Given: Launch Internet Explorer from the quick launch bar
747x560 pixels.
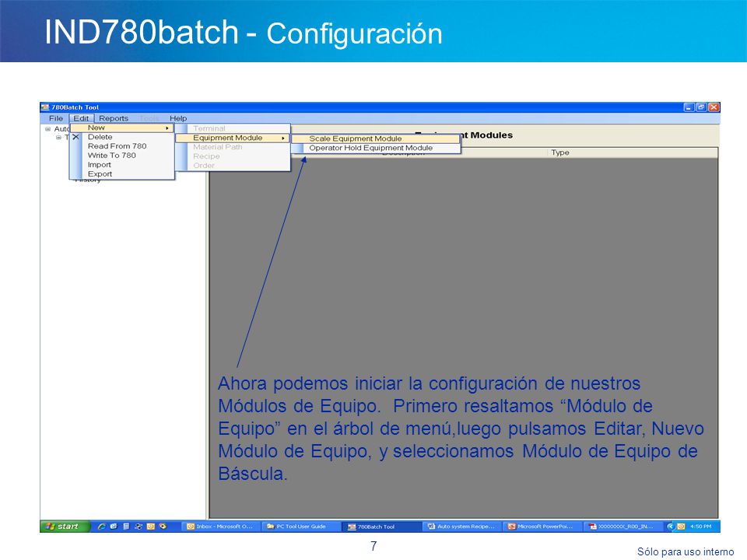Looking at the screenshot, I should (101, 527).
